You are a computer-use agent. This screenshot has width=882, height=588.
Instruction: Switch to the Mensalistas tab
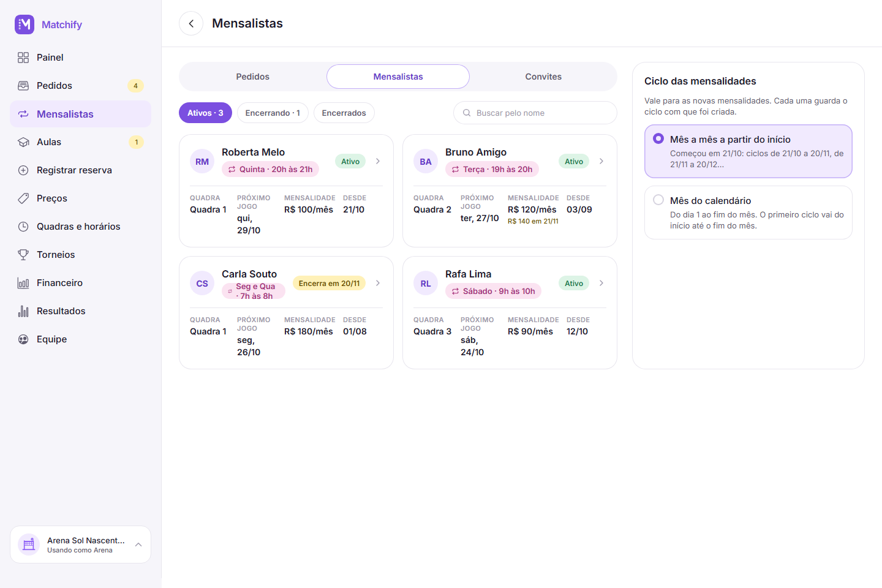[x=398, y=77]
